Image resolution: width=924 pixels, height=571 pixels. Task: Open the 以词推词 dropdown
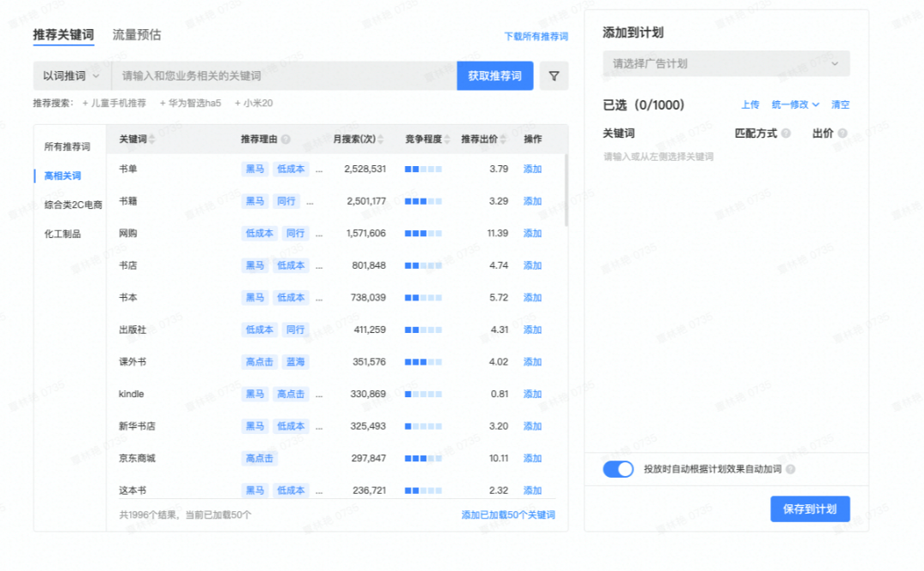click(x=72, y=76)
